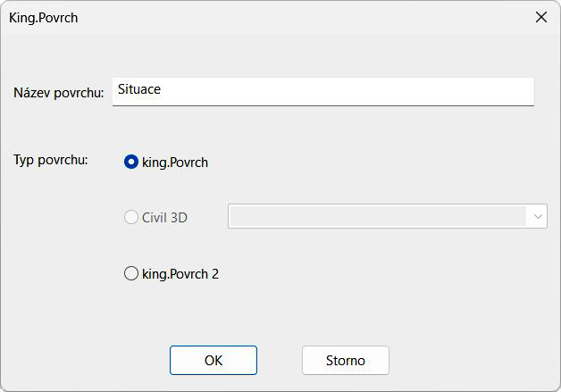The width and height of the screenshot is (561, 392).
Task: Cancel using the Storno button
Action: [345, 361]
